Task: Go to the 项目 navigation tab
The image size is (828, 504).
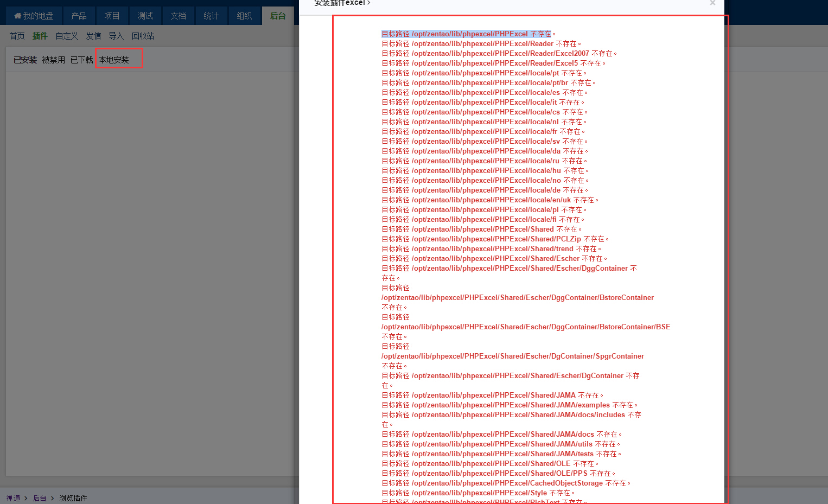Action: pos(112,16)
